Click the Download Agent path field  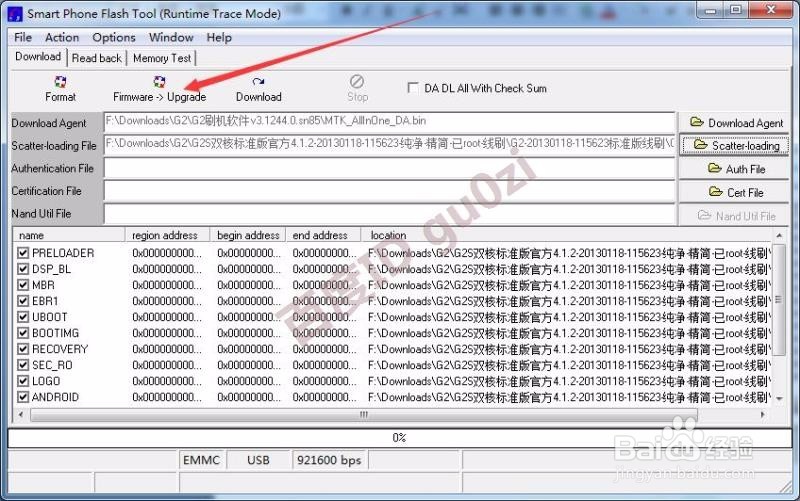tap(389, 122)
